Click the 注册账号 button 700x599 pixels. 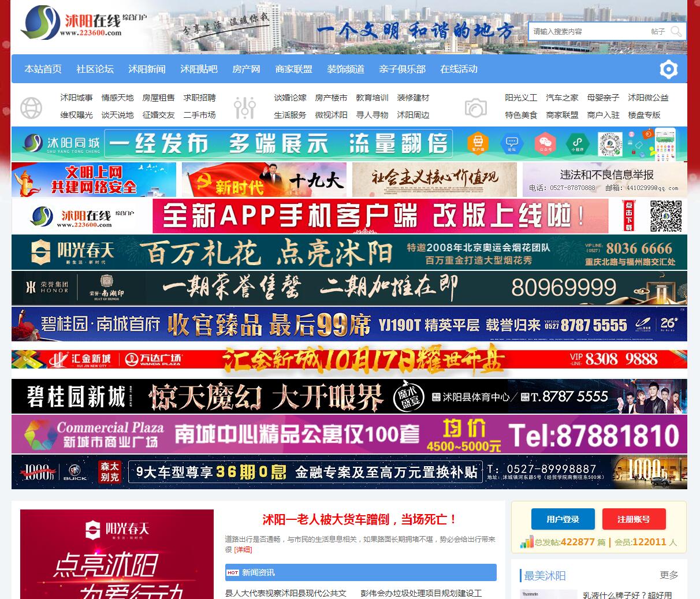pos(634,519)
